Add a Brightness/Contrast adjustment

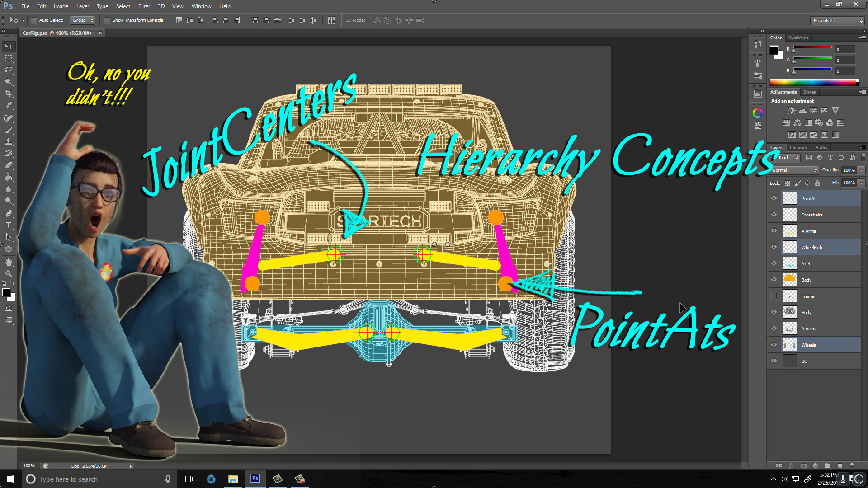[x=792, y=110]
